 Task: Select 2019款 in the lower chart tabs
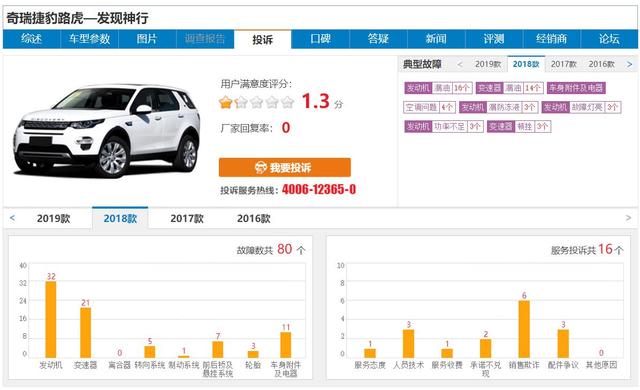pyautogui.click(x=53, y=219)
